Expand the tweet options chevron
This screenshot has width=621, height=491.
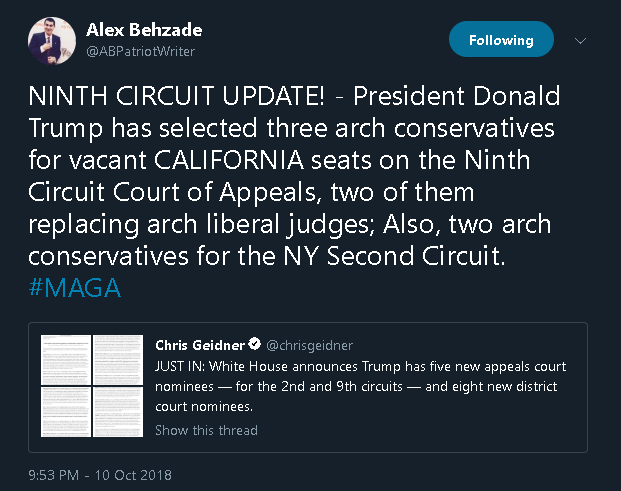click(580, 41)
